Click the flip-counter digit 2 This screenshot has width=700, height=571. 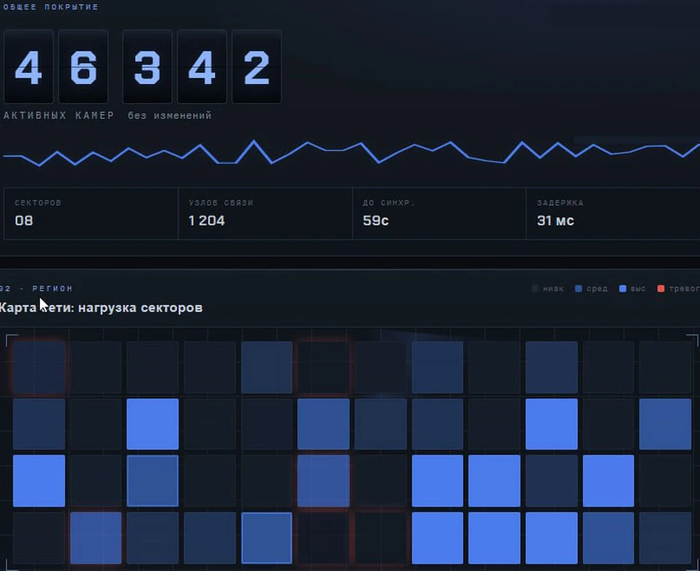click(257, 67)
